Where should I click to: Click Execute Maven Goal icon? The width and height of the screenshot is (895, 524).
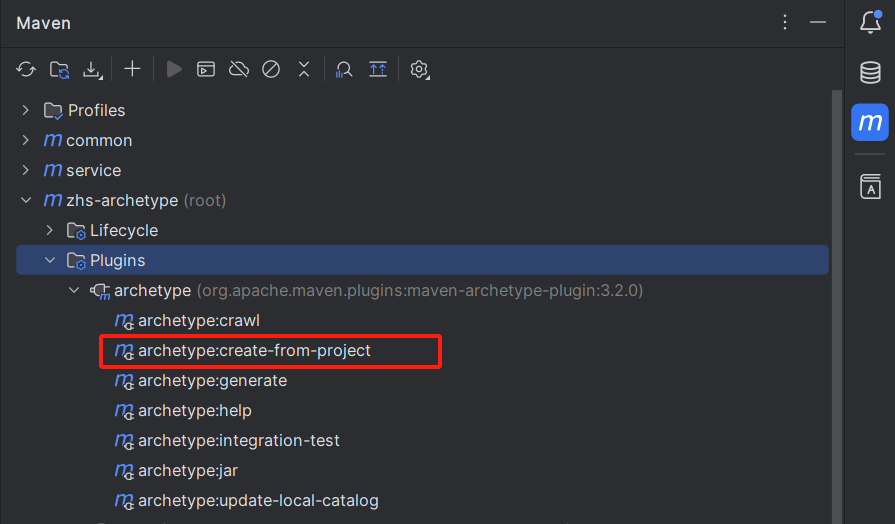(x=205, y=69)
